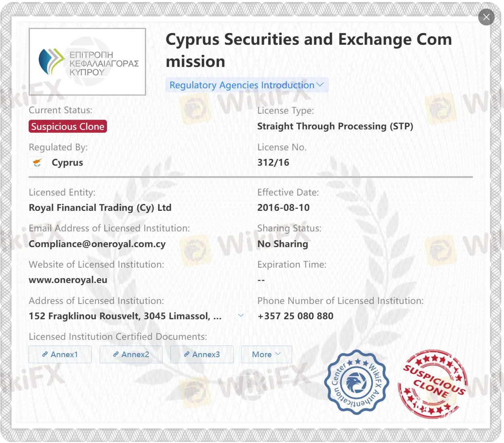Click the Compliance email address link
The height and width of the screenshot is (443, 504).
[97, 244]
